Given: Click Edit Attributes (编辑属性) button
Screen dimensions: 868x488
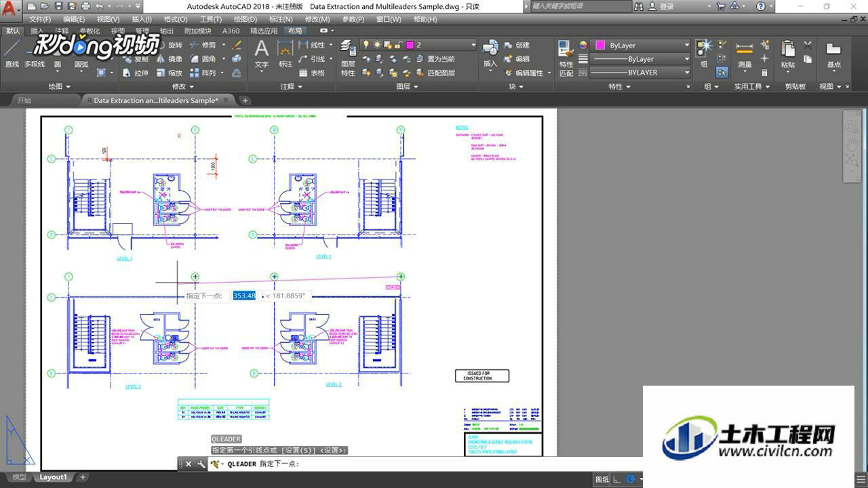Looking at the screenshot, I should pyautogui.click(x=524, y=73).
